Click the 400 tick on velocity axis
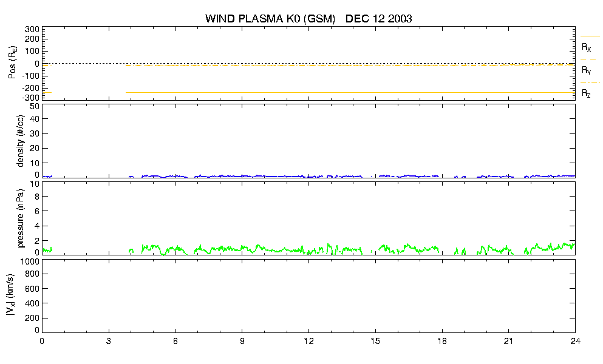Screen dimensions: 603x364 [x=32, y=304]
